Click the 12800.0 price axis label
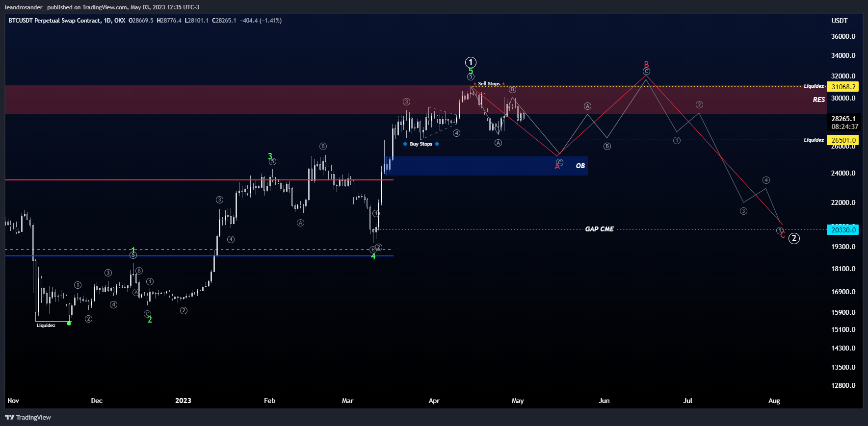 [843, 385]
